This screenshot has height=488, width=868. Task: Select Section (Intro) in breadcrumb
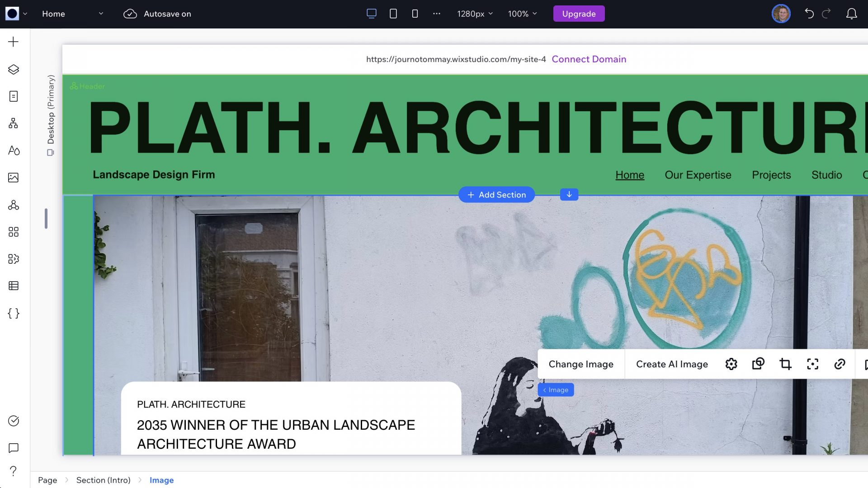[103, 480]
